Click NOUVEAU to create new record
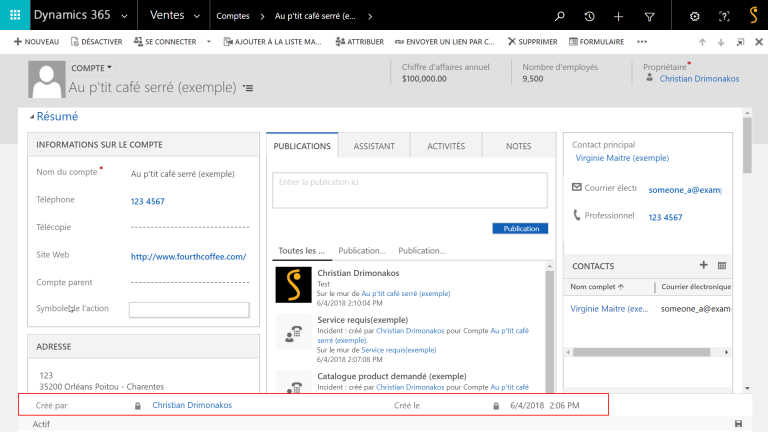This screenshot has height=432, width=768. (36, 42)
